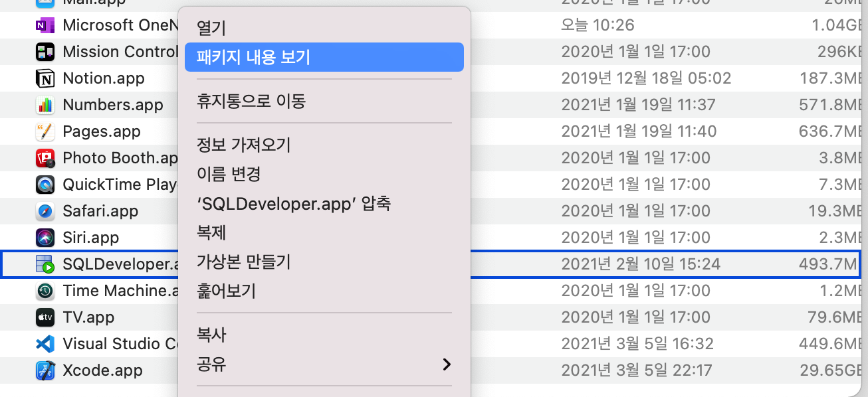Viewport: 868px width, 397px height.
Task: Click the 636.7MB size value
Action: coord(829,131)
